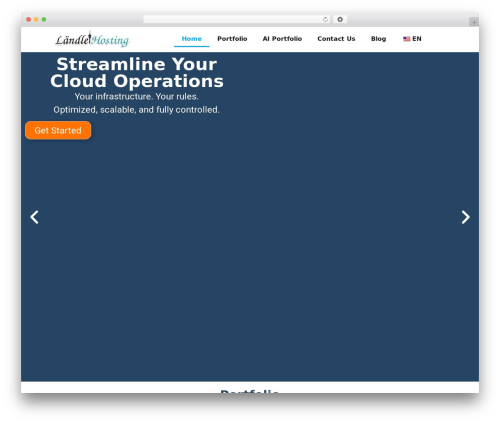The width and height of the screenshot is (500, 423).
Task: Click the Streamline Your Cloud Operations heading
Action: [137, 72]
